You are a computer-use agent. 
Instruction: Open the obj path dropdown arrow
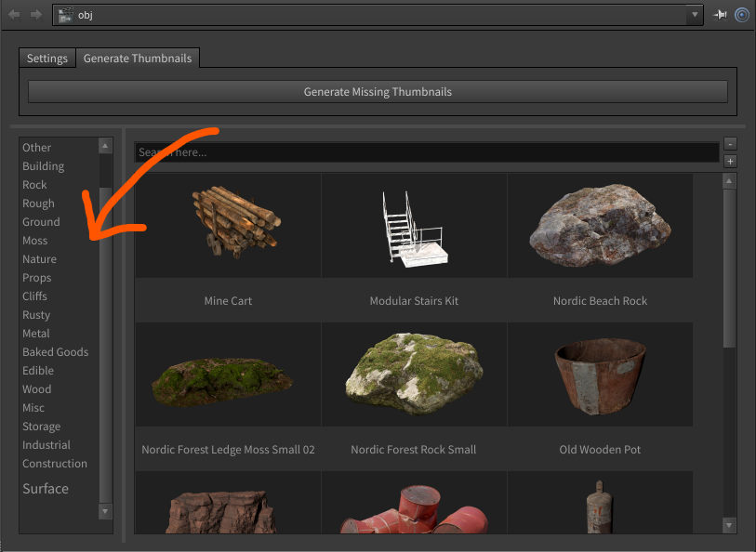click(x=695, y=15)
